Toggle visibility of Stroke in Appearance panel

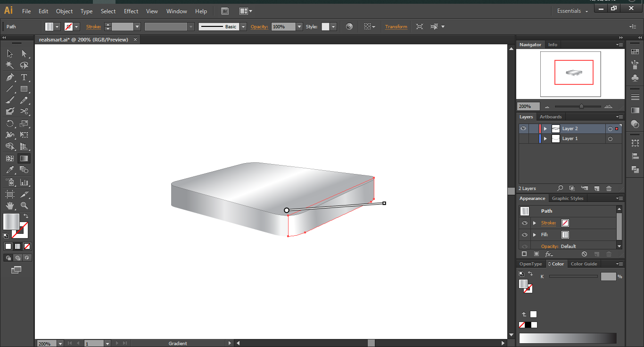[x=525, y=223]
